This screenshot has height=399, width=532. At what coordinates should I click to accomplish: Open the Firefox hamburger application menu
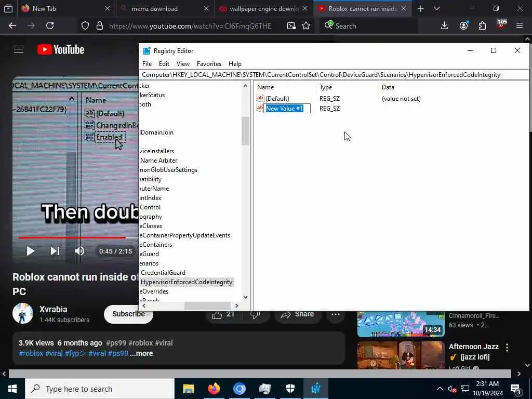[x=520, y=26]
